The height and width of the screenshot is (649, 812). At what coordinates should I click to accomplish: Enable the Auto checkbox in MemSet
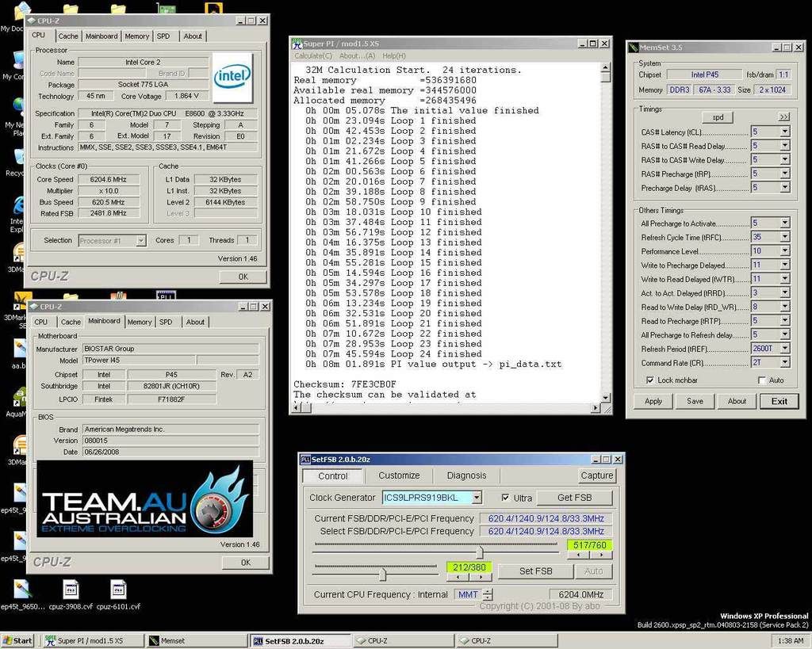tap(762, 380)
